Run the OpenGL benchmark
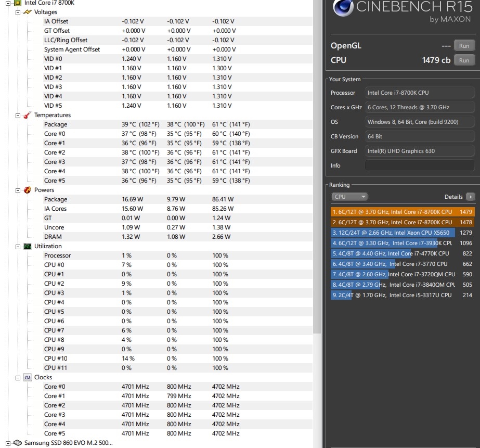This screenshot has height=448, width=480. [464, 46]
